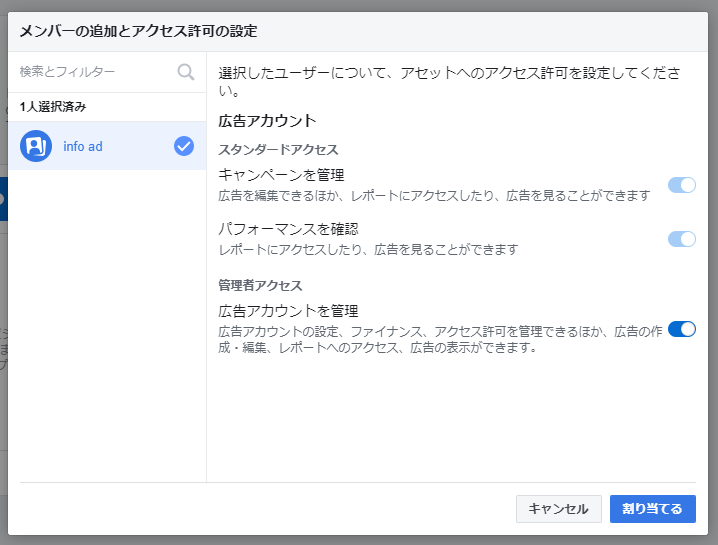The height and width of the screenshot is (545, 718).
Task: Click the 広告アカウントを管理 permission title
Action: point(288,311)
